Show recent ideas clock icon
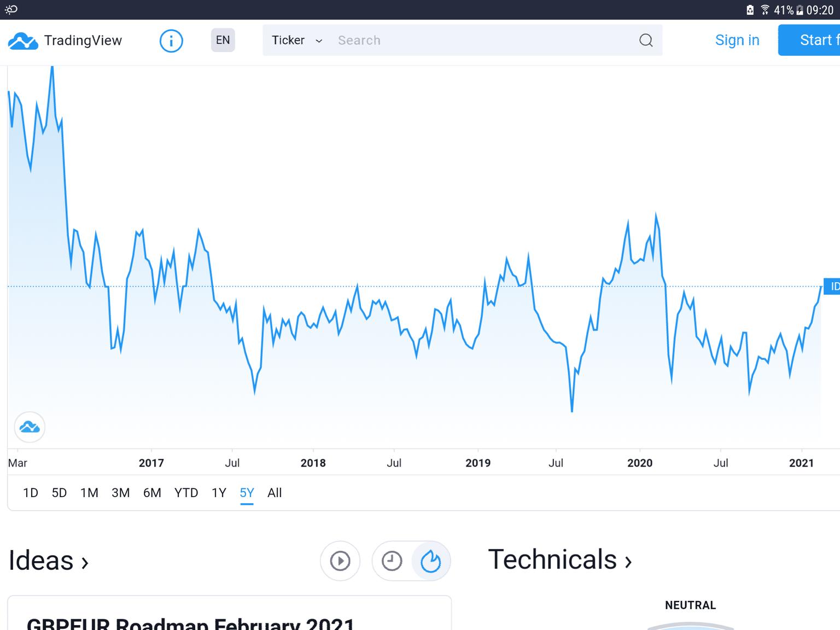Image resolution: width=840 pixels, height=630 pixels. 392,561
